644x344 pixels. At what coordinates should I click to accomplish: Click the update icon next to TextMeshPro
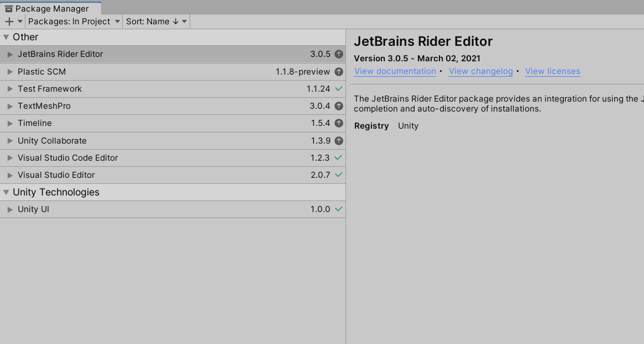click(x=339, y=105)
